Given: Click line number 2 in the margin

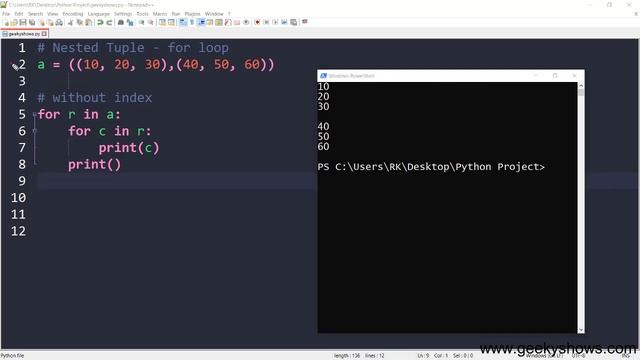Looking at the screenshot, I should pyautogui.click(x=22, y=64).
